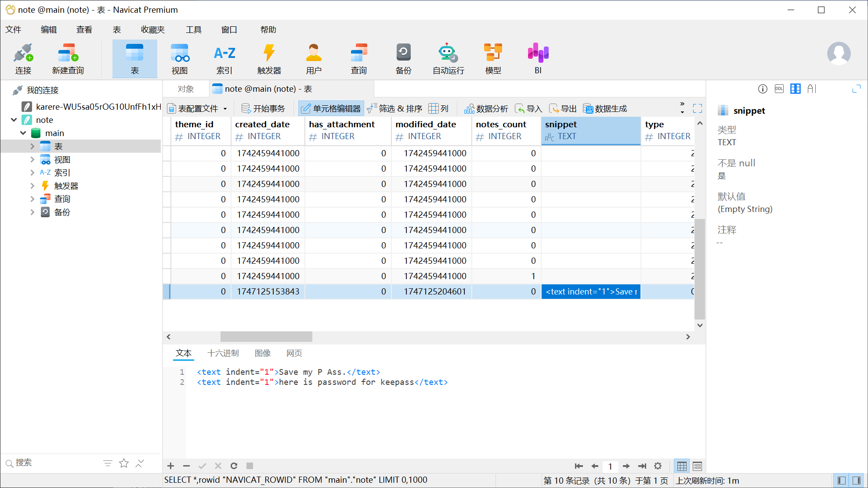Click the Backup (备份) toolbar icon

403,58
